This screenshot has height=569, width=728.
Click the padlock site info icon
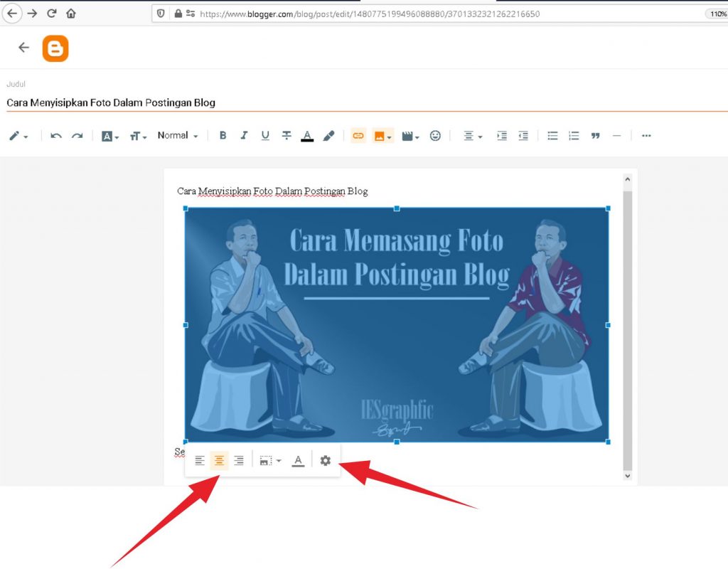click(x=178, y=14)
